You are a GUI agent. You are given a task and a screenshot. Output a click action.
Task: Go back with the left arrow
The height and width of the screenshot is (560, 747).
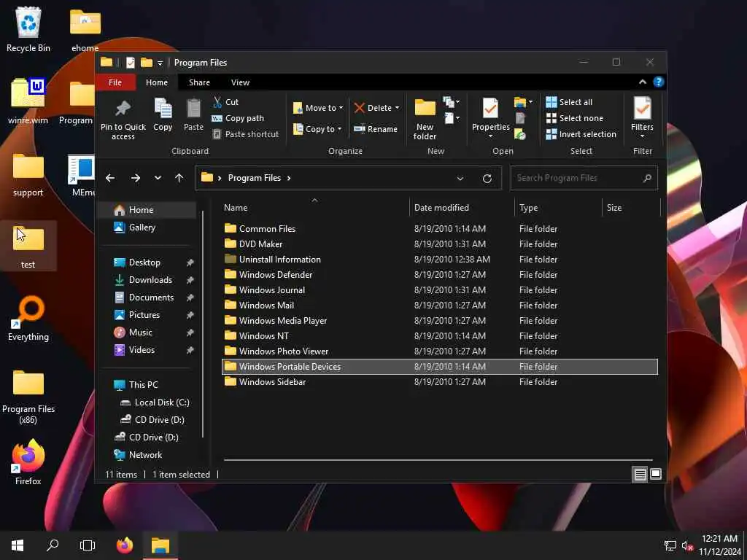click(x=110, y=178)
